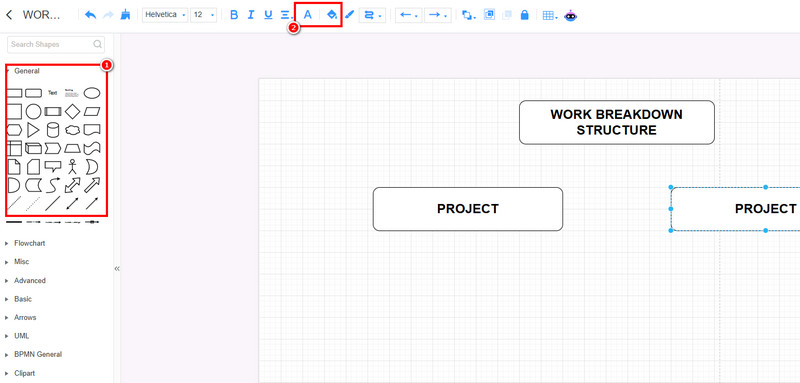The image size is (800, 383).
Task: Open the font color A icon
Action: point(308,15)
